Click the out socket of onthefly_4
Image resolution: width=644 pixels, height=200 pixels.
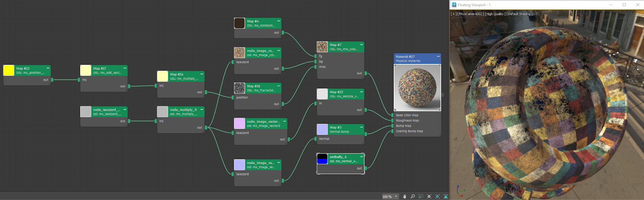(366, 168)
